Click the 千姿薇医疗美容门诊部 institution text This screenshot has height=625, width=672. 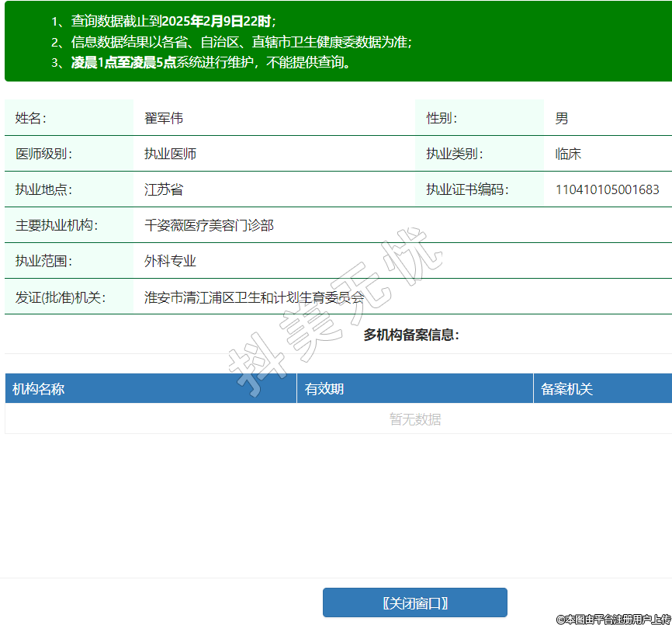coord(209,225)
